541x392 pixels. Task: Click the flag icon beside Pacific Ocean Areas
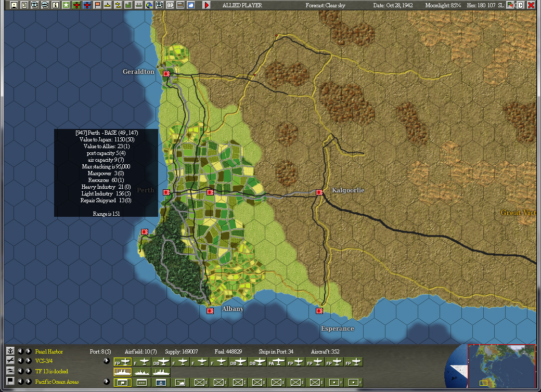tap(10, 381)
